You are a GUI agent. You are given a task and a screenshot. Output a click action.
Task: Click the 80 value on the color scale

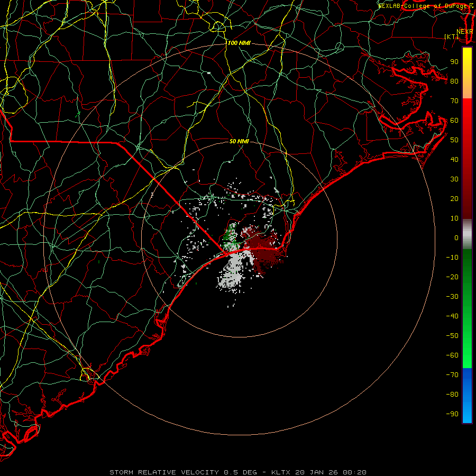click(454, 81)
